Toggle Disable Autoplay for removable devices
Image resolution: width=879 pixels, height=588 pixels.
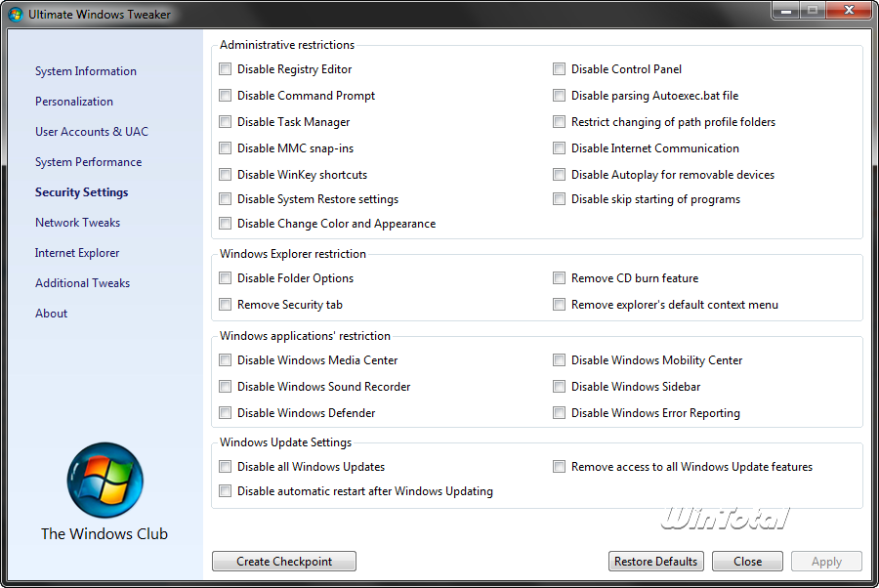pos(560,175)
